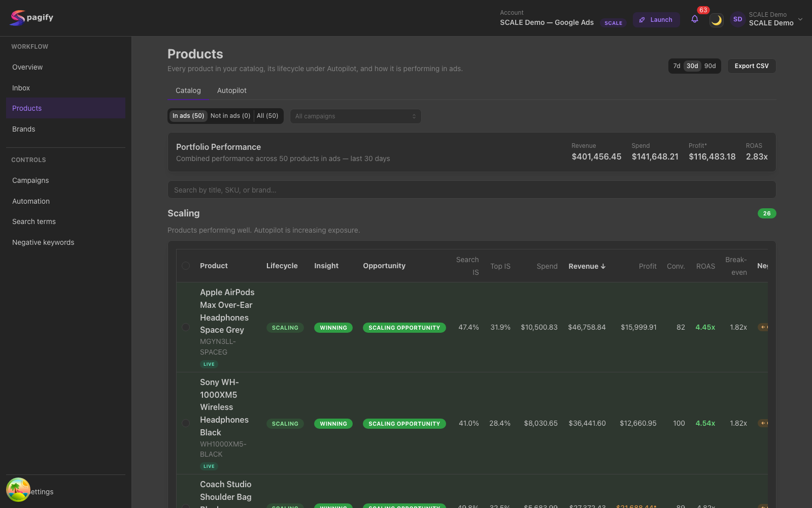This screenshot has width=812, height=508.
Task: Sort by ROAS column header
Action: click(x=705, y=266)
